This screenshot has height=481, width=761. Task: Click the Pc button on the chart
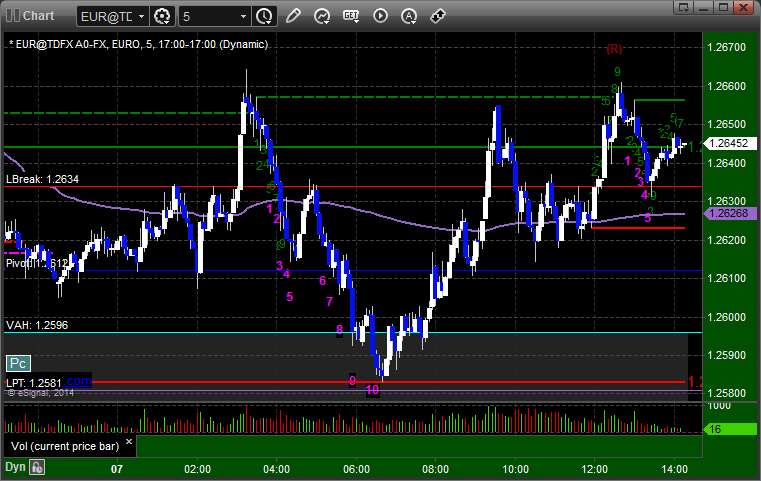18,363
